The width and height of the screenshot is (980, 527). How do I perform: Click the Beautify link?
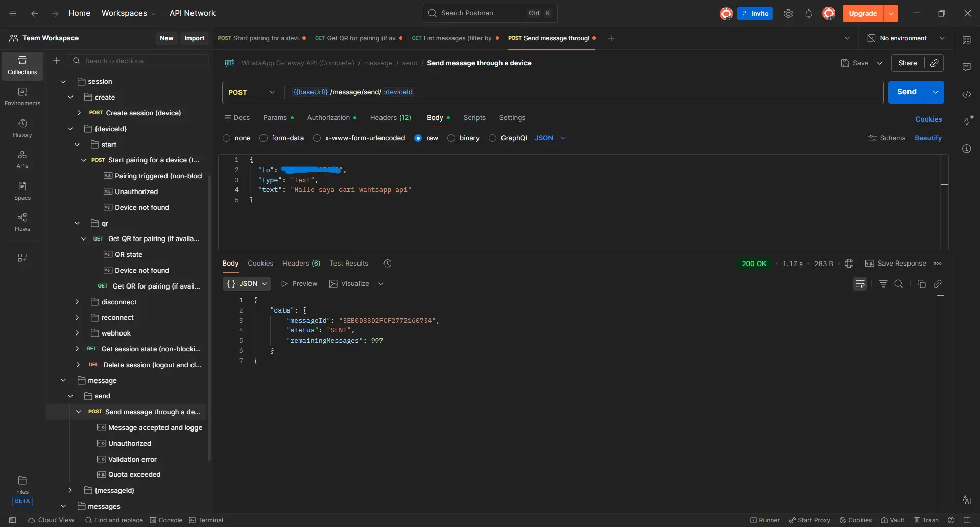tap(928, 138)
